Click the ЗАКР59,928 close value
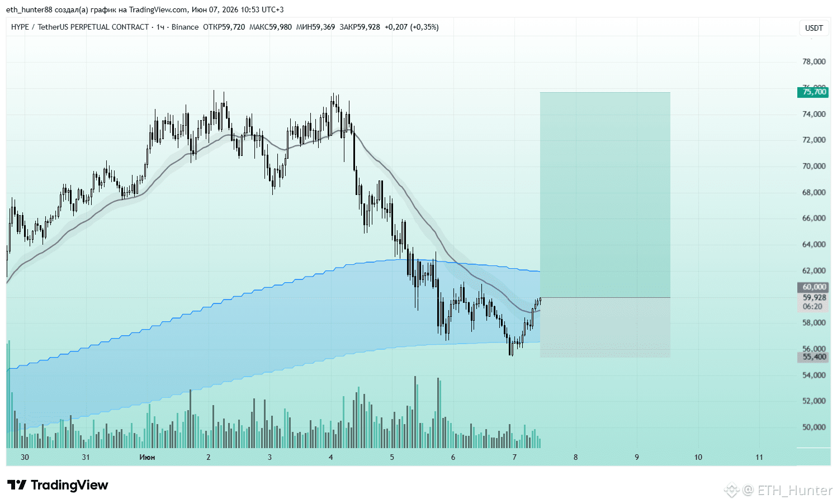Image resolution: width=837 pixels, height=504 pixels. pos(360,27)
